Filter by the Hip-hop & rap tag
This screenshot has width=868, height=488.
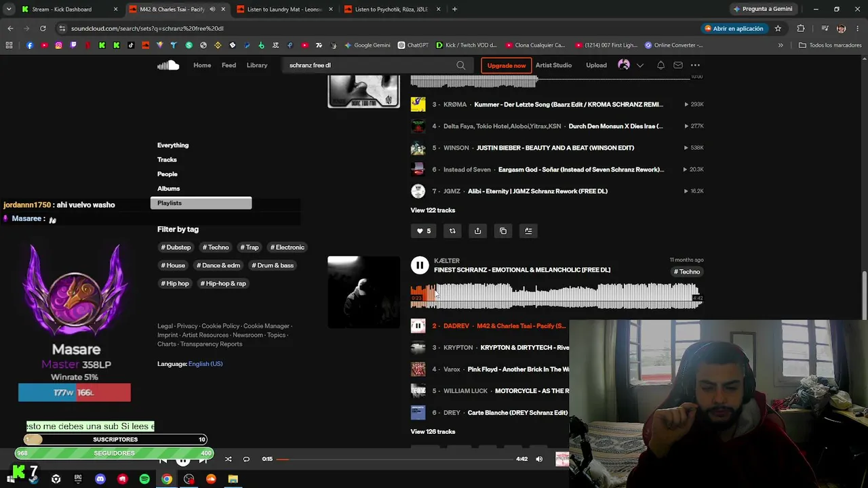223,283
